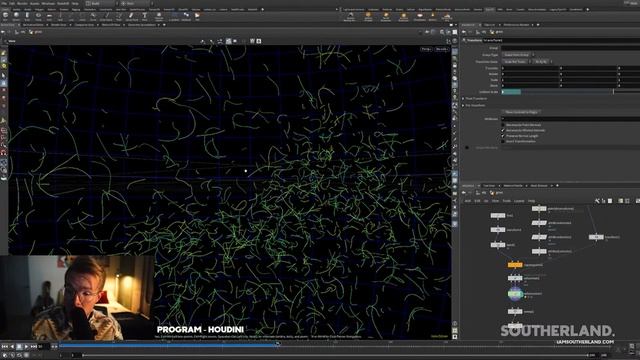Image resolution: width=640 pixels, height=360 pixels.
Task: Click Move Centroid to Origin button
Action: (x=521, y=112)
